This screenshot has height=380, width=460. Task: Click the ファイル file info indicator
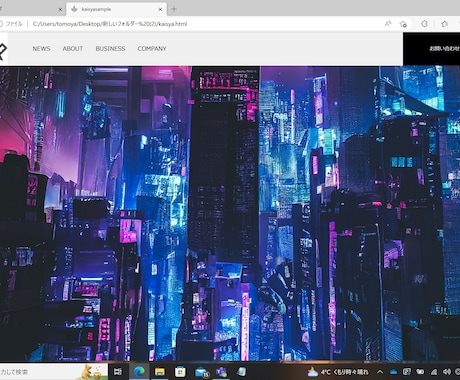tap(11, 24)
